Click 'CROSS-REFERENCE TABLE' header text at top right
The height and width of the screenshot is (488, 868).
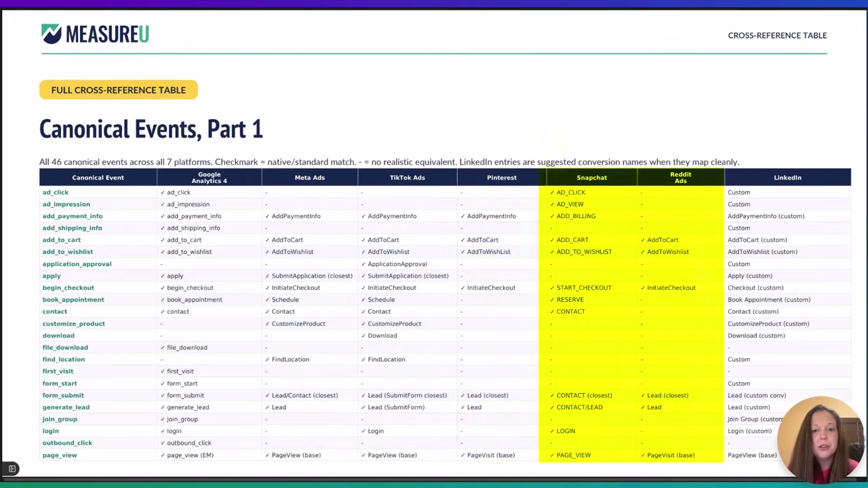point(777,35)
